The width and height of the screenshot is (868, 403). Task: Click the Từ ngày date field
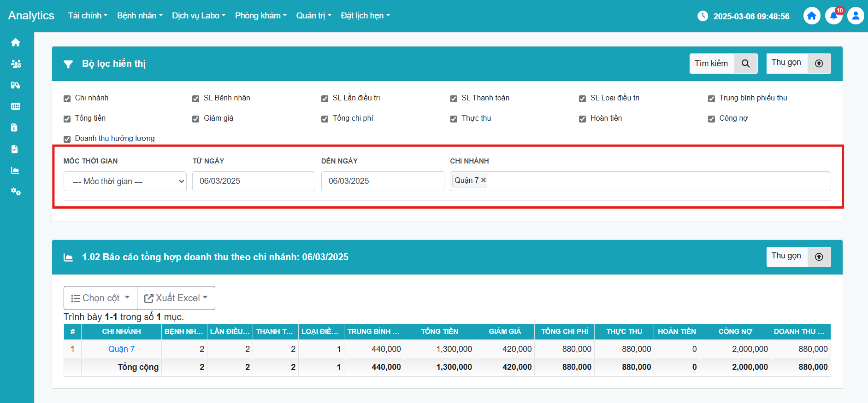(x=254, y=181)
